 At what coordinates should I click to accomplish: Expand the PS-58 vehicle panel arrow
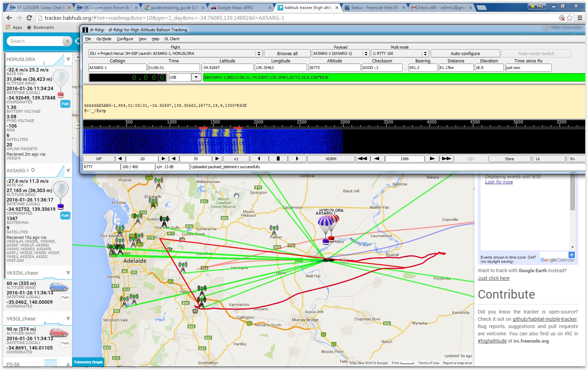tap(68, 364)
